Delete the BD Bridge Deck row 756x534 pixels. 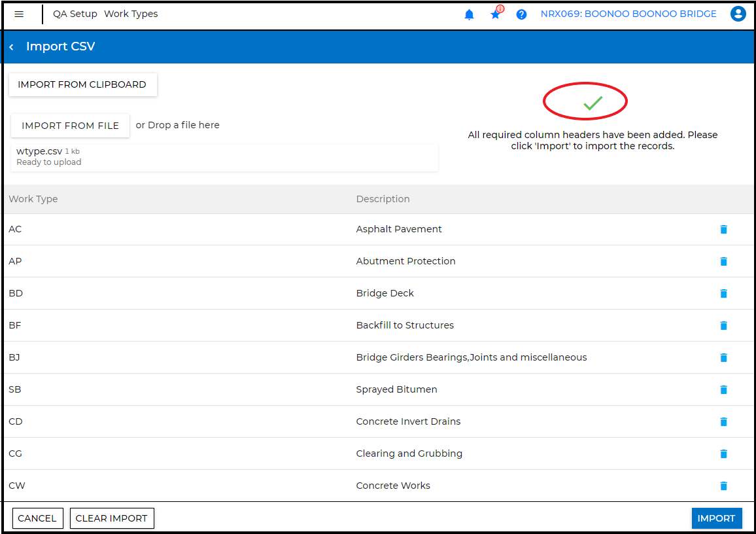(723, 293)
